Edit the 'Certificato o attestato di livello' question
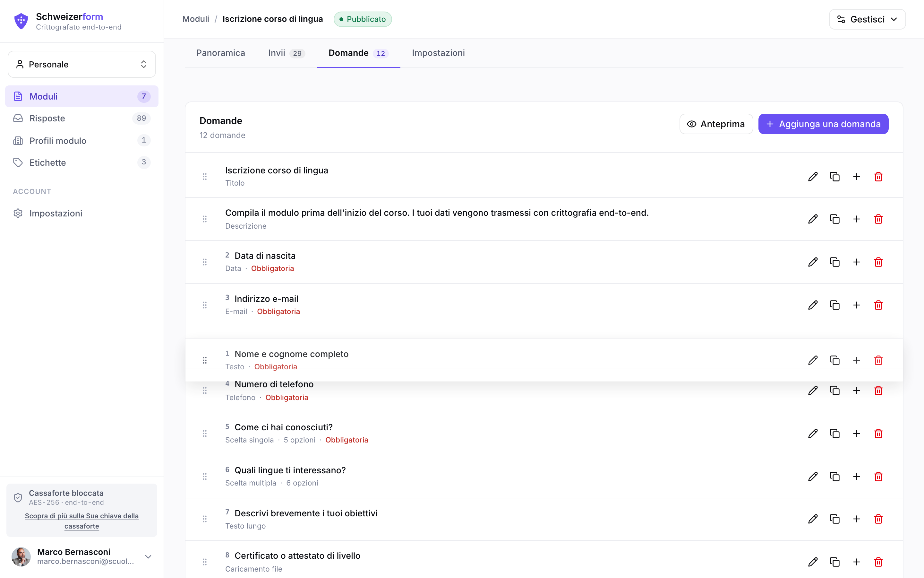 click(813, 562)
